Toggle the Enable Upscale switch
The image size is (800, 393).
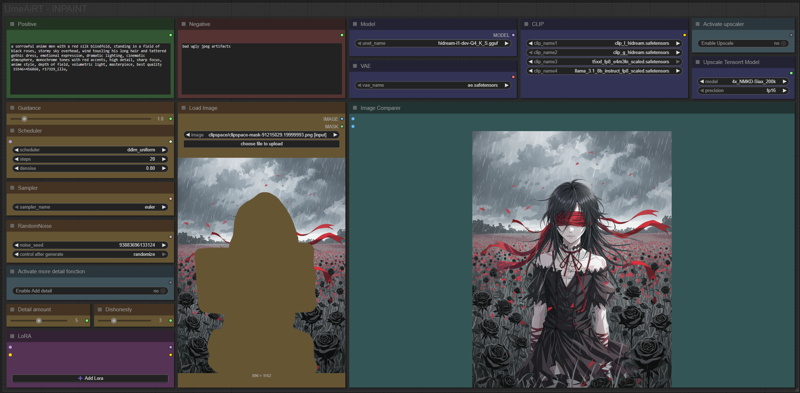(784, 43)
